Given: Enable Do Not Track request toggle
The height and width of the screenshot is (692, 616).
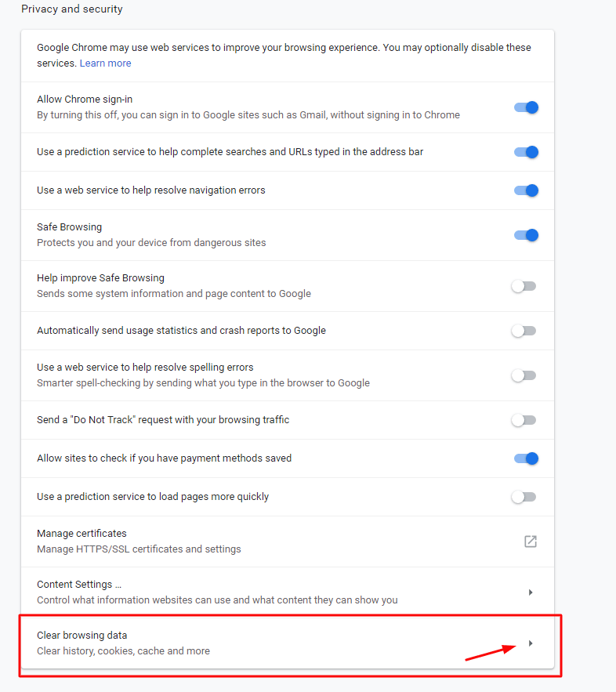Looking at the screenshot, I should [x=524, y=420].
